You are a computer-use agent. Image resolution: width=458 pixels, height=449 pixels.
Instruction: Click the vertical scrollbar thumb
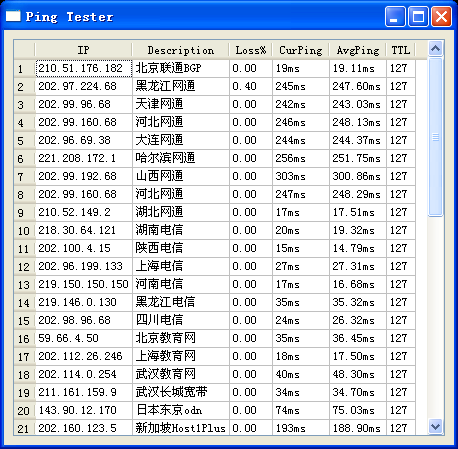click(x=435, y=137)
